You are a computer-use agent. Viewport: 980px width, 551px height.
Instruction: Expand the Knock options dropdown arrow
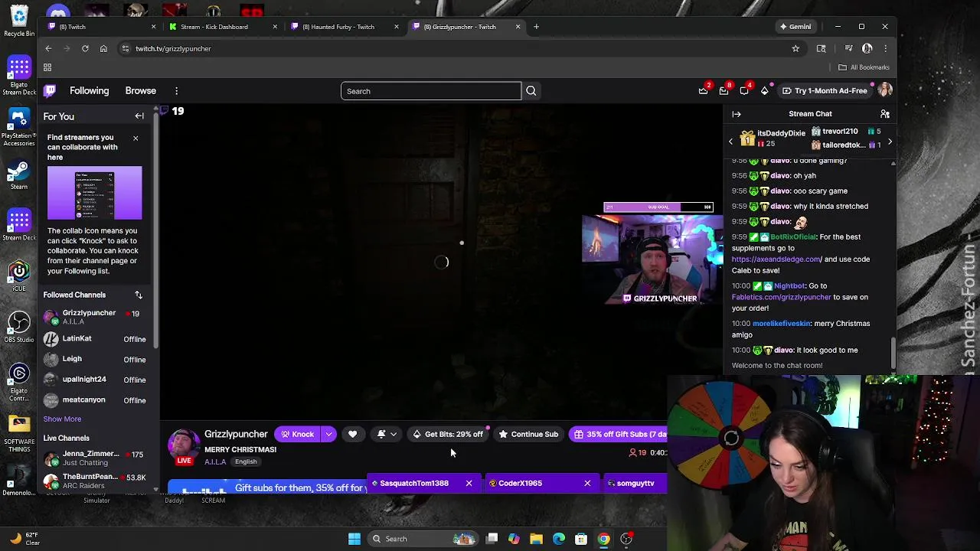pos(328,434)
